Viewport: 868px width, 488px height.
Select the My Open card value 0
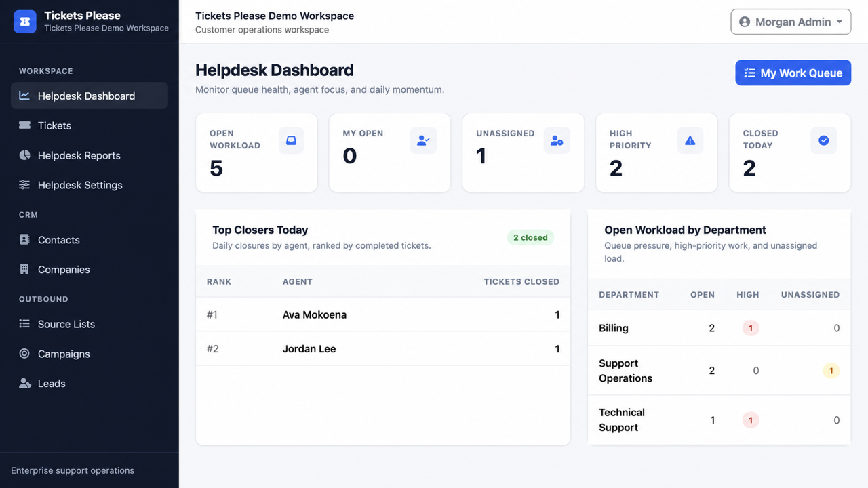(x=350, y=156)
